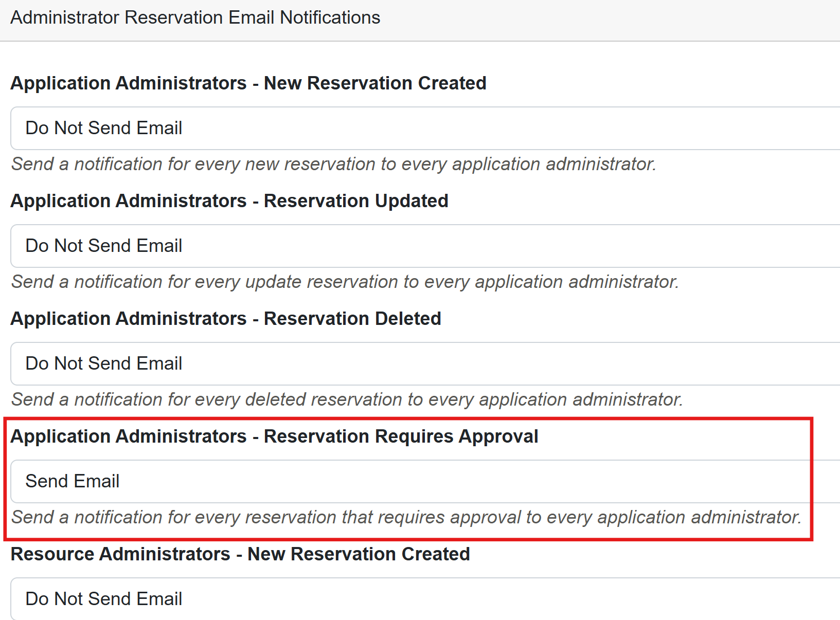The image size is (840, 620).
Task: Click the Reservation Requires Approval label
Action: point(274,436)
